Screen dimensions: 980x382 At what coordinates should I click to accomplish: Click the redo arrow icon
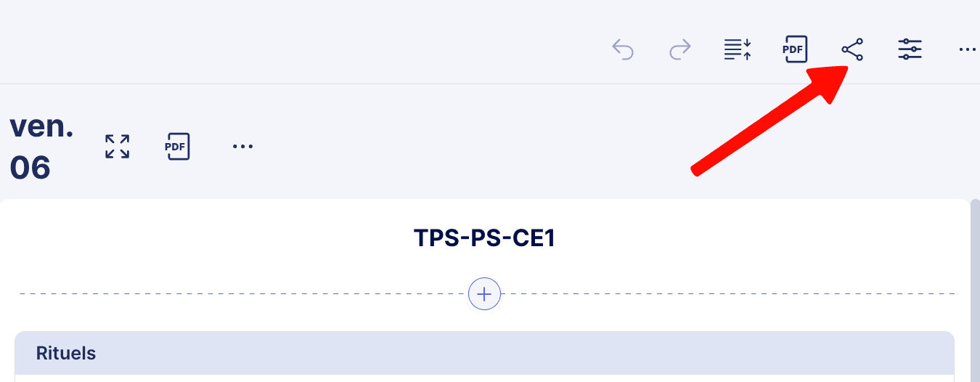pyautogui.click(x=679, y=50)
